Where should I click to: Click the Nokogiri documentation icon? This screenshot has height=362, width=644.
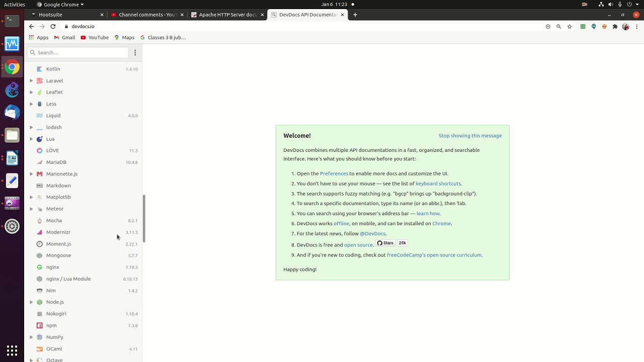click(x=40, y=314)
